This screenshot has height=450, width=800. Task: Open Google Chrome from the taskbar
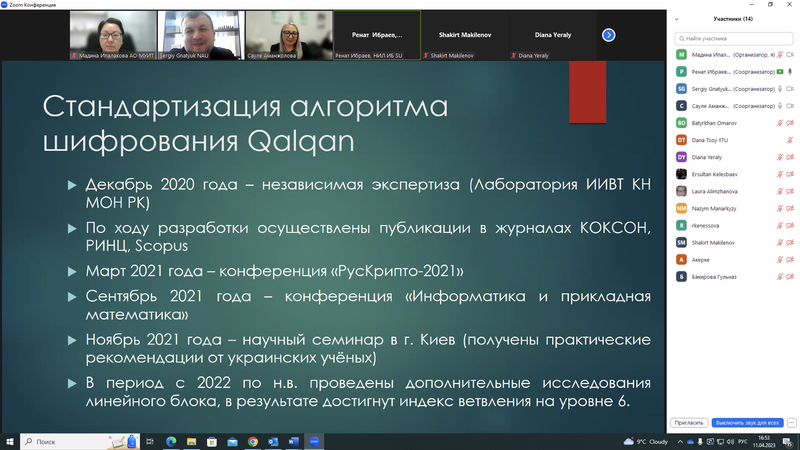pyautogui.click(x=253, y=442)
